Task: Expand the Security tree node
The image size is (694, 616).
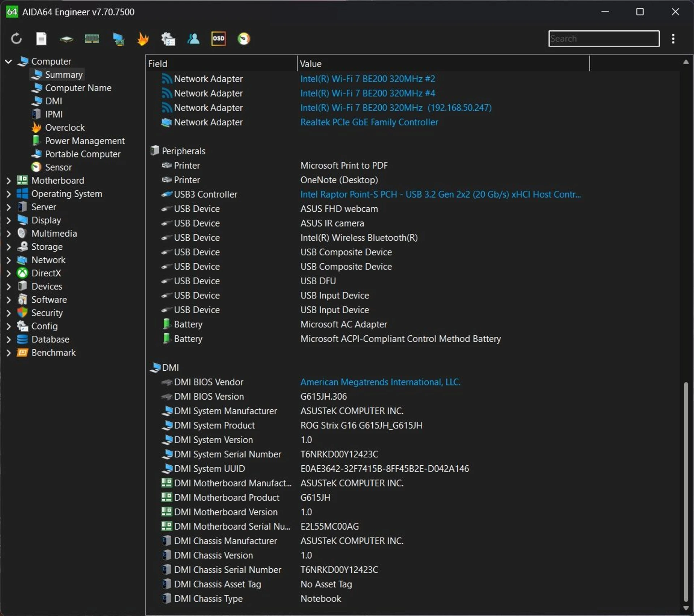Action: [8, 313]
